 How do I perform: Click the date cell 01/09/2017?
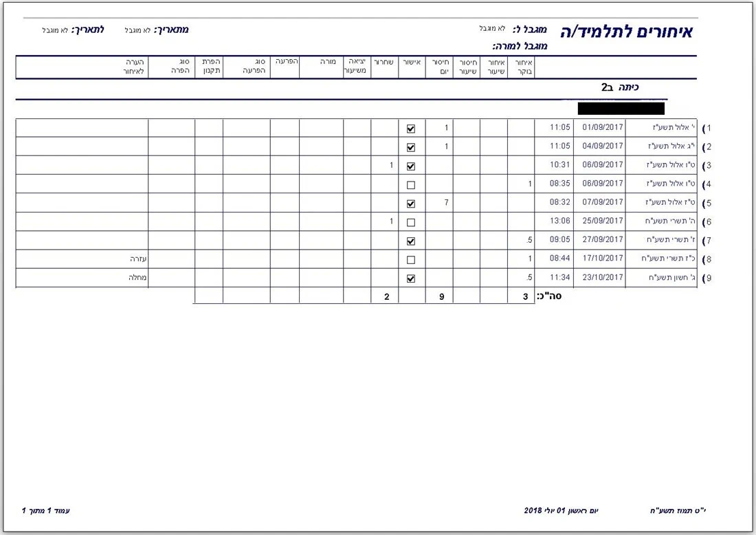point(603,127)
